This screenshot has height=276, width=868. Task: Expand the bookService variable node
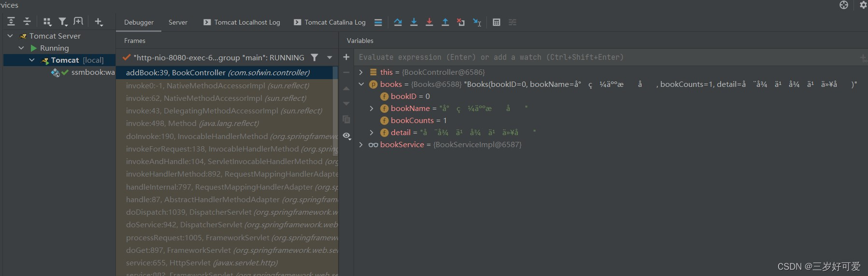pos(361,144)
